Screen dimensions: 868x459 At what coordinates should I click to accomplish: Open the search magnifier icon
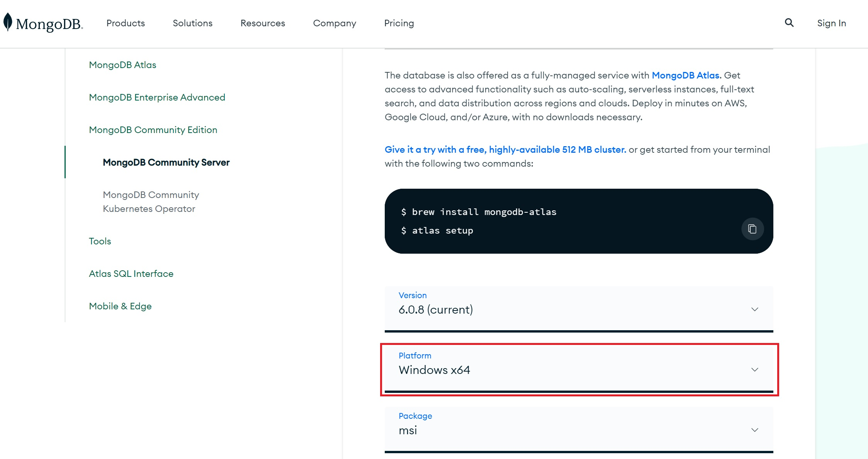789,23
